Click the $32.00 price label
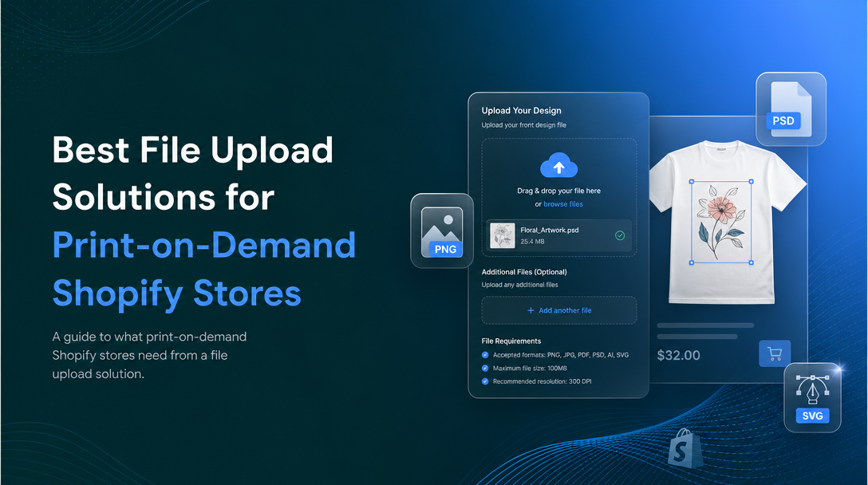This screenshot has width=868, height=485. [x=678, y=356]
